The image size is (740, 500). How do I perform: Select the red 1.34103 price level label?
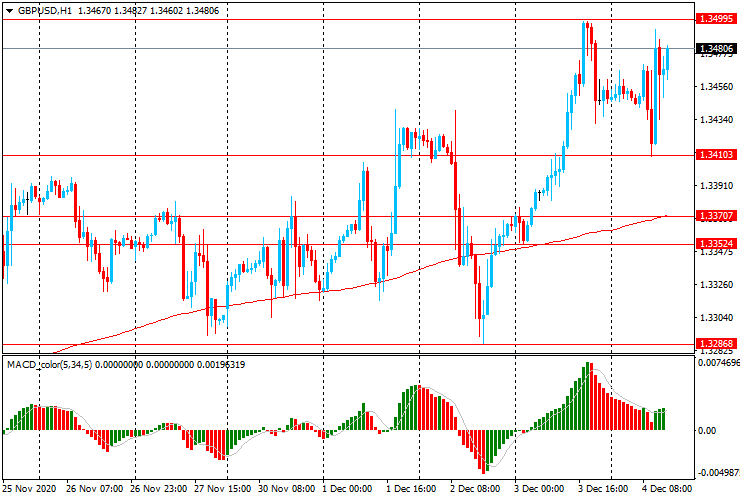tap(717, 155)
